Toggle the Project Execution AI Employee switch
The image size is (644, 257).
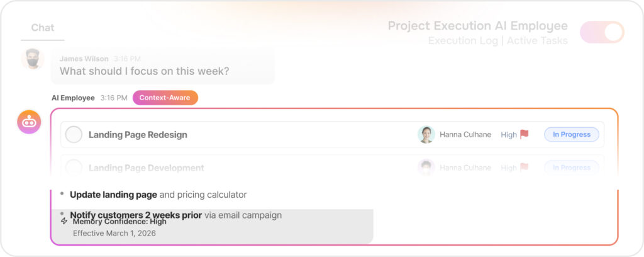[x=602, y=32]
